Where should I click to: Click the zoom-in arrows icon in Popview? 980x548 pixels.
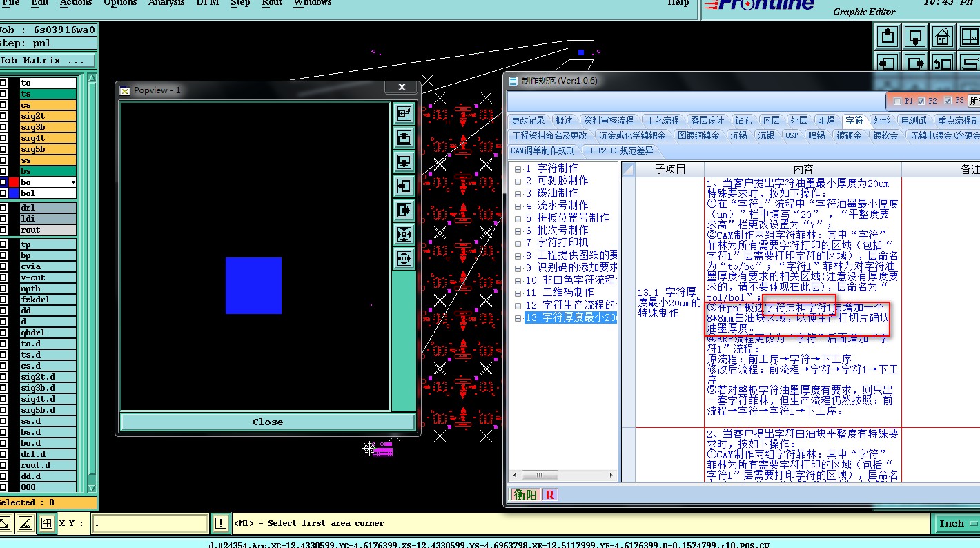(x=404, y=235)
